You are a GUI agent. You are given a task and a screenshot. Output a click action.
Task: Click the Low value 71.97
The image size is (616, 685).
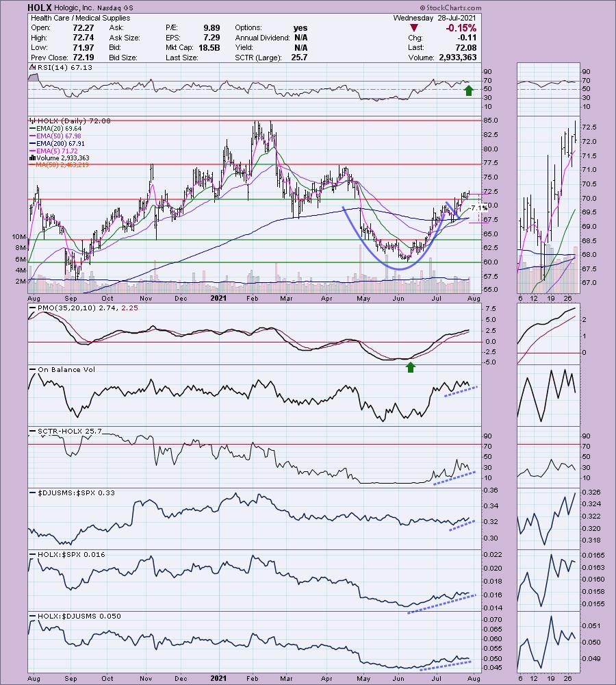pos(83,48)
